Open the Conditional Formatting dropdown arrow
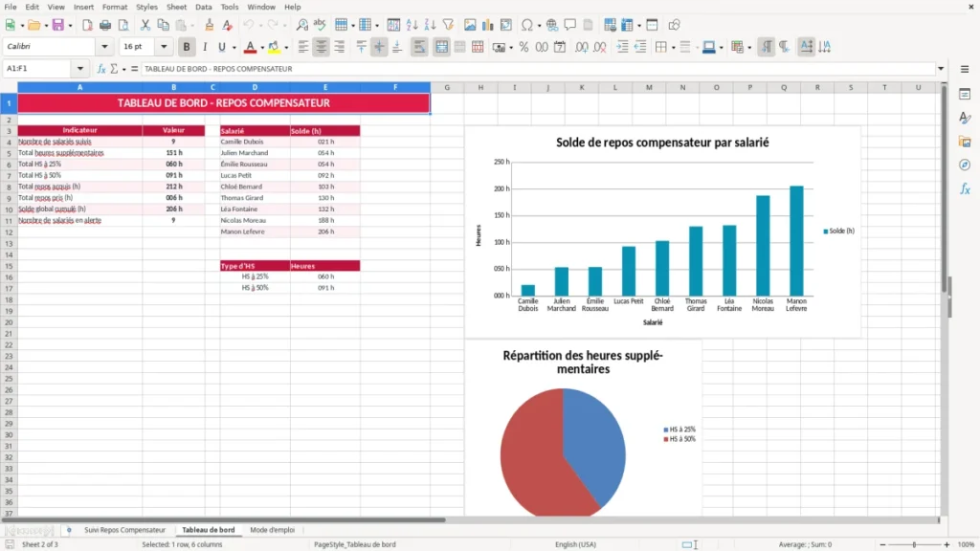 [x=749, y=48]
